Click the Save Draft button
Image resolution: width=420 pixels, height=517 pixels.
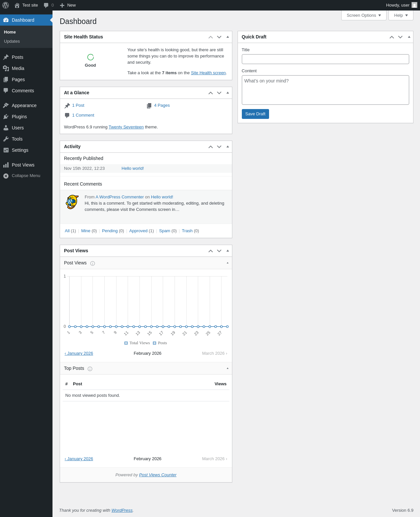point(255,114)
